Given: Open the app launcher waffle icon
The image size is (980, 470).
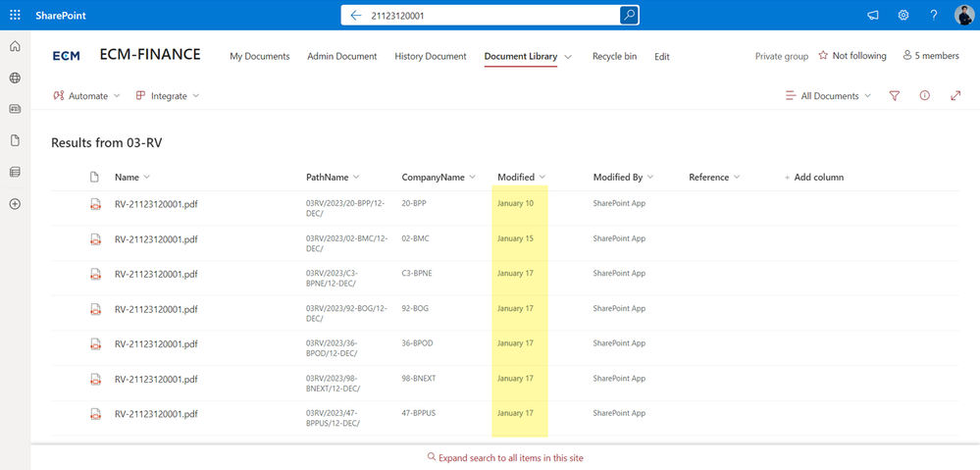Looking at the screenshot, I should 15,15.
